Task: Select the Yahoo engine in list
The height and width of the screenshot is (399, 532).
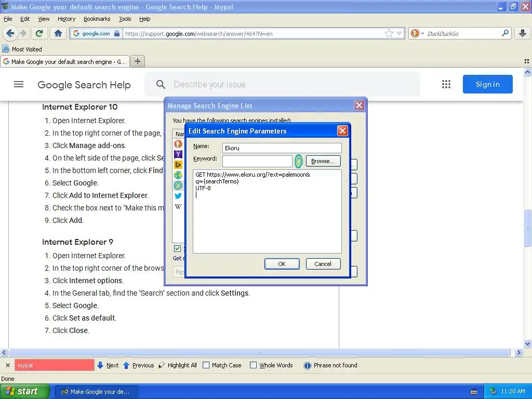Action: pyautogui.click(x=178, y=154)
